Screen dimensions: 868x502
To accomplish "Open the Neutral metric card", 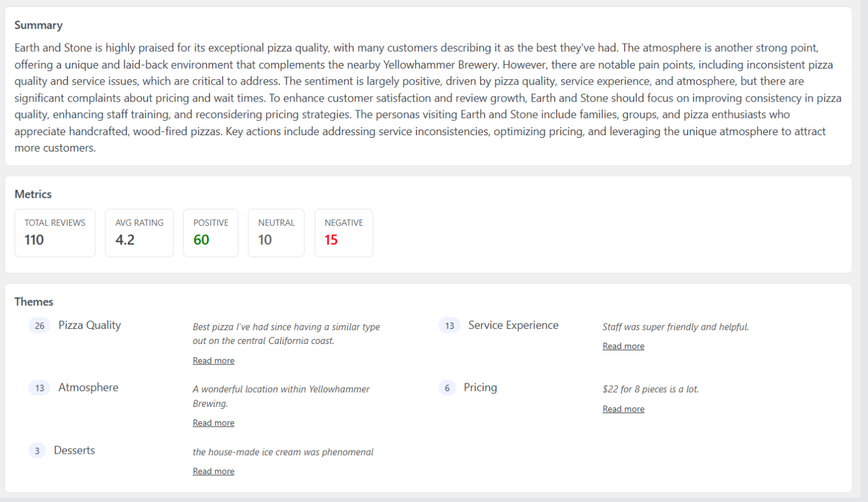I will click(x=276, y=233).
